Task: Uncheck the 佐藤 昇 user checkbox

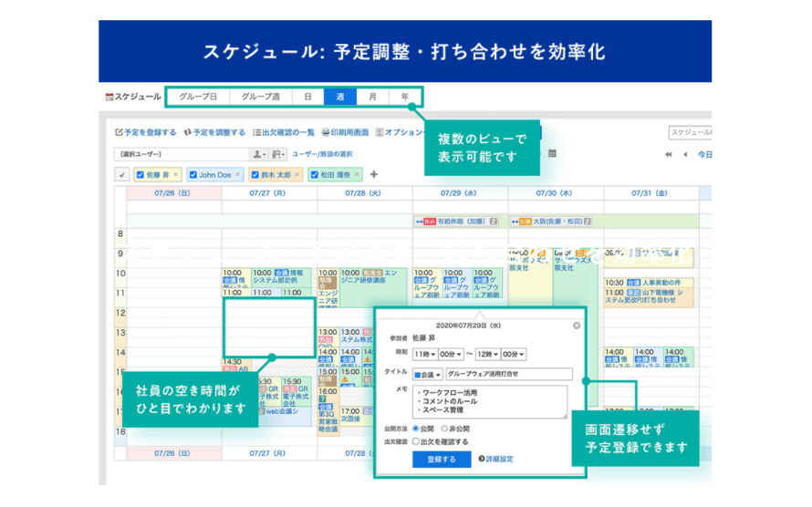Action: tap(140, 175)
